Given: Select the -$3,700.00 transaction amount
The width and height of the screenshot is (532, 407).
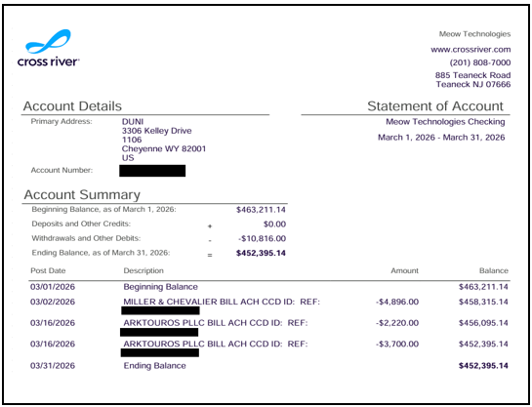Looking at the screenshot, I should click(397, 344).
